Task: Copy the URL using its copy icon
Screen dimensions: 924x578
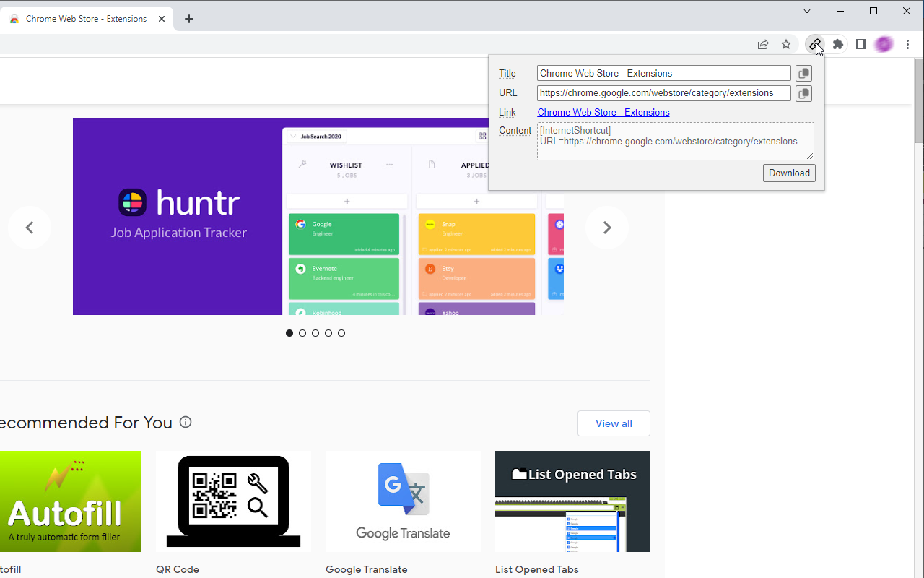Action: (x=803, y=93)
